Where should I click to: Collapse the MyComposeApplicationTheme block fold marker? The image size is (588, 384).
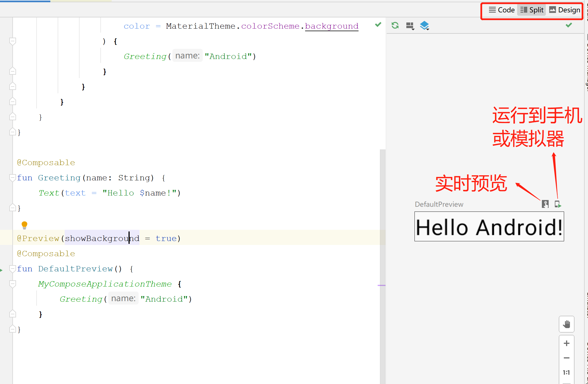point(12,284)
